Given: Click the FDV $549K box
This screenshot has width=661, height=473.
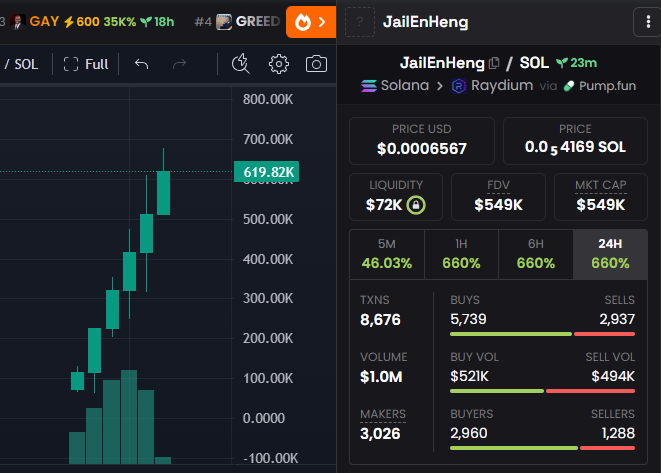Looking at the screenshot, I should 498,197.
